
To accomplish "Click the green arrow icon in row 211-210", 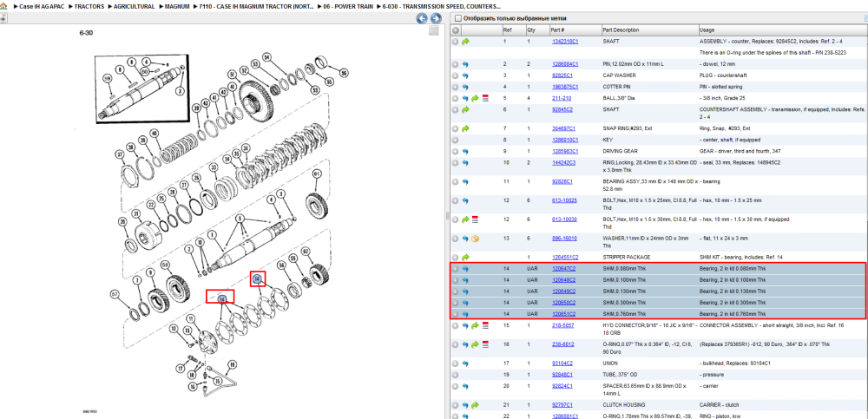I will coord(475,98).
